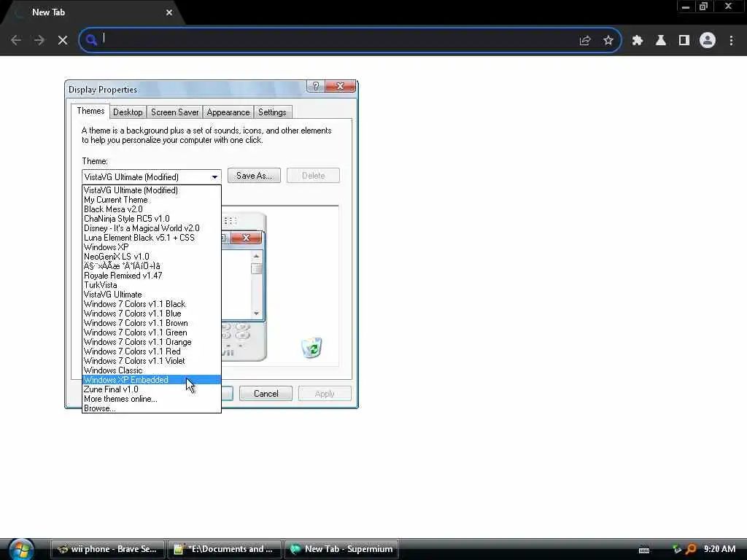Select 'Zune Final v1.0' theme

[152, 389]
